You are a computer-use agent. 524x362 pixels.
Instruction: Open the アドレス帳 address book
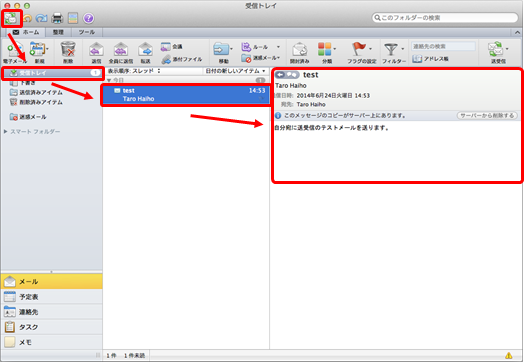point(430,59)
